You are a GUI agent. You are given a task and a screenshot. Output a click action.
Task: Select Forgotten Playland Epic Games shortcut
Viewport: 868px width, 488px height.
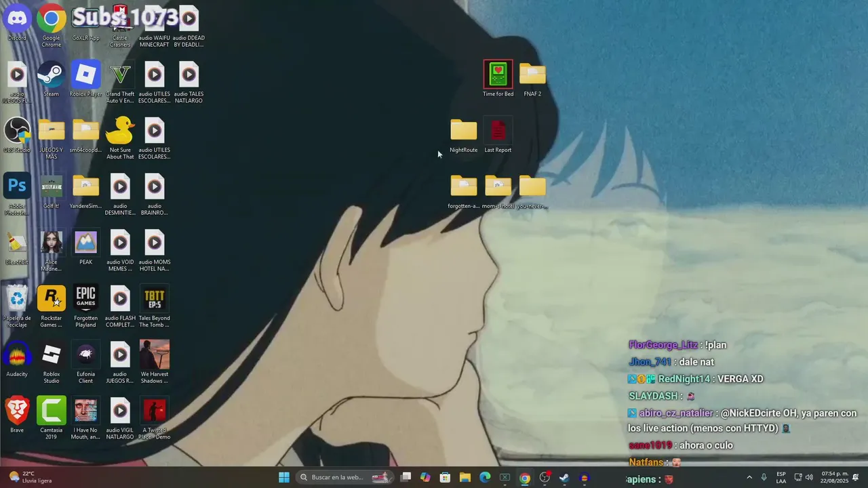click(x=86, y=306)
